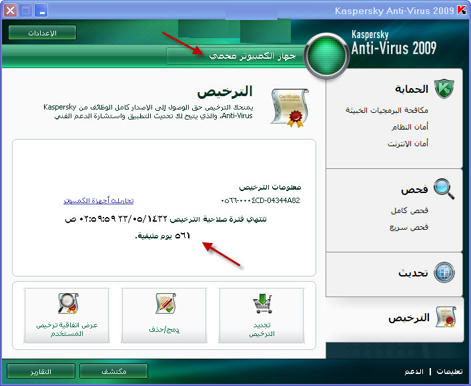The height and width of the screenshot is (386, 471).
Task: Select the Internet security (أمان الإنترنت) item
Action: point(408,144)
